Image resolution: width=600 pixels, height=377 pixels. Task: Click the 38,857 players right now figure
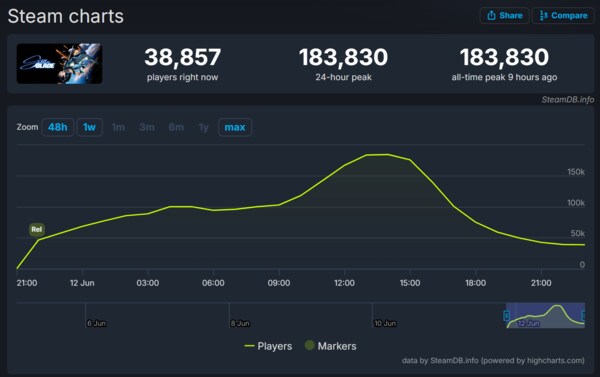pos(183,57)
